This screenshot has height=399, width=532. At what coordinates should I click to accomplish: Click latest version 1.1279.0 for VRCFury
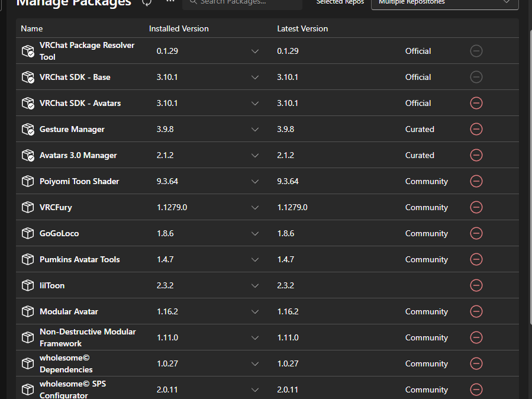click(292, 207)
